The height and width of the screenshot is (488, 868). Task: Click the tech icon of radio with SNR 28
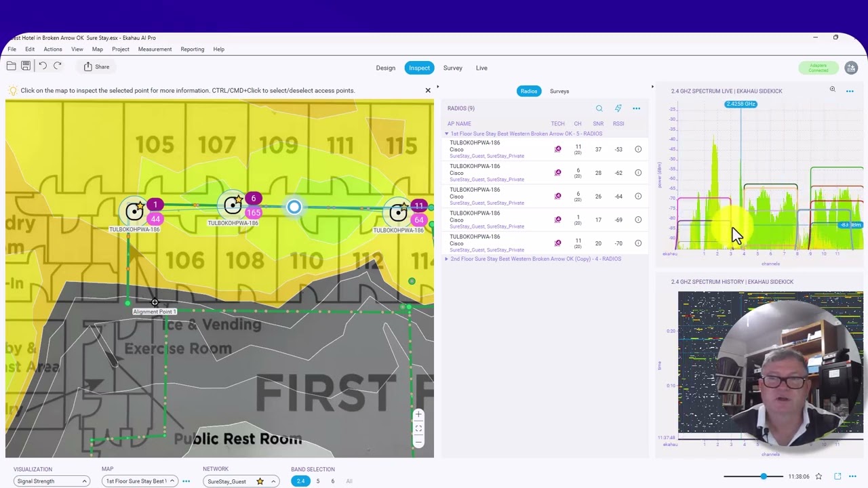point(557,173)
